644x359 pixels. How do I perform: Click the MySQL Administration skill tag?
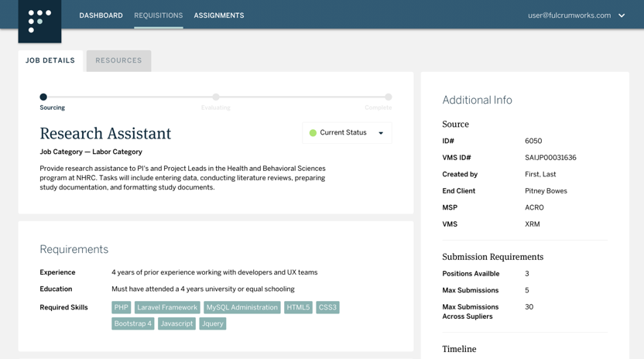point(241,307)
